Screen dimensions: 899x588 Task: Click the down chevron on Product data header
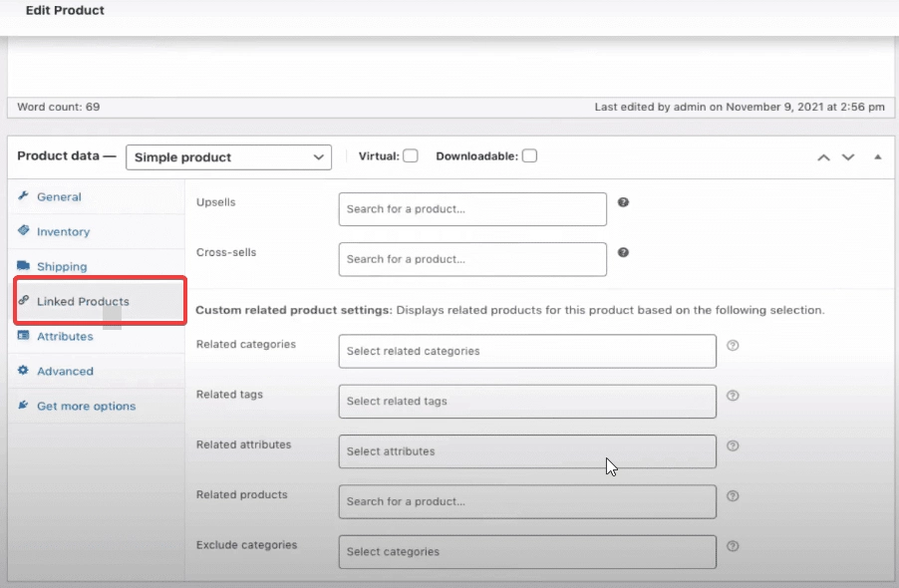[x=848, y=156]
